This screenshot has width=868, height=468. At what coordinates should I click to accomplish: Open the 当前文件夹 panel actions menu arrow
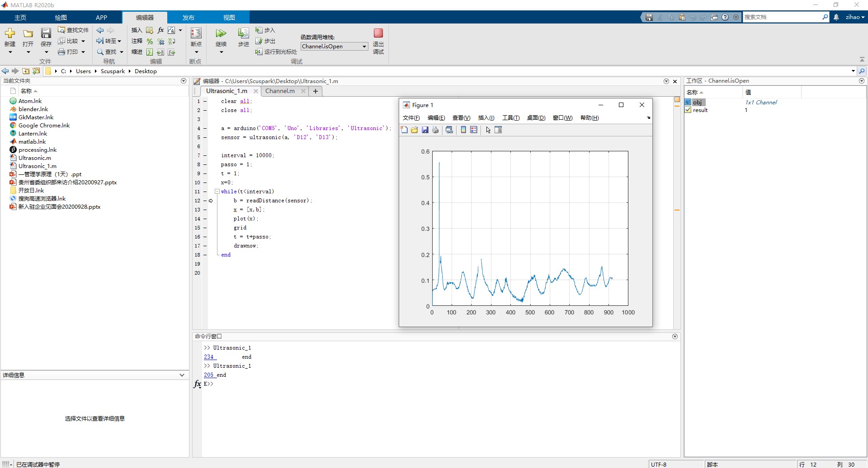[184, 81]
